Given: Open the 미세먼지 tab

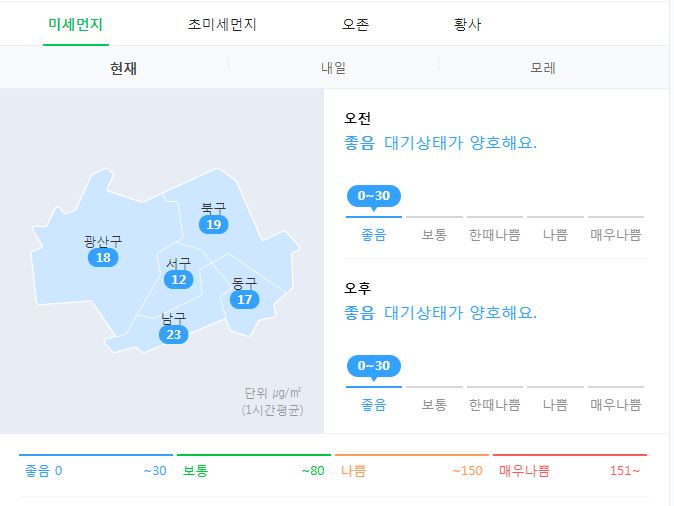Looking at the screenshot, I should 76,25.
